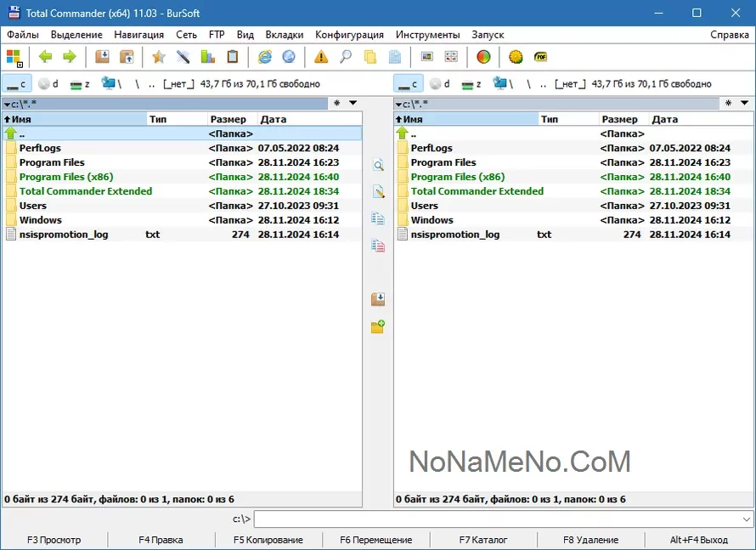The image size is (756, 550).
Task: Open the Конфигурация menu
Action: click(x=349, y=35)
